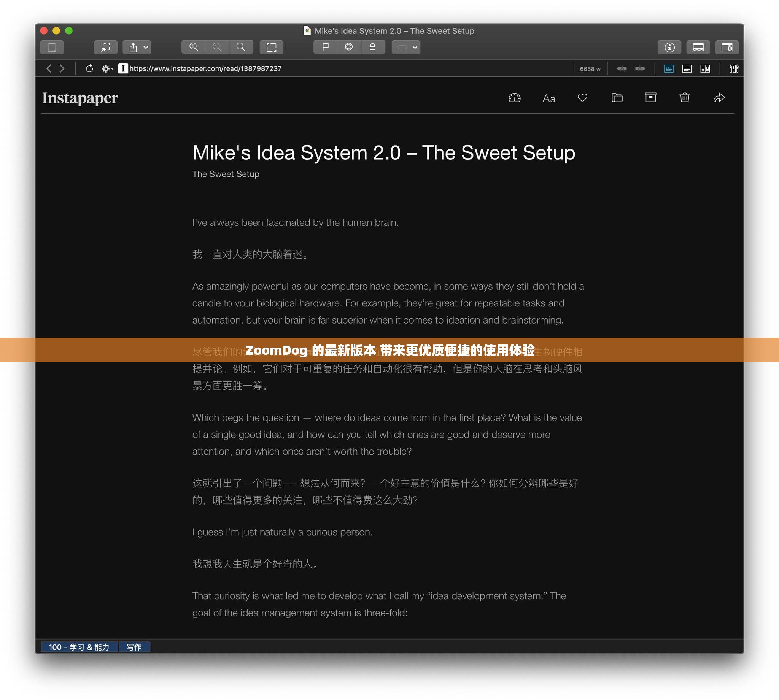Open The Sweet Setup source link

pos(226,174)
